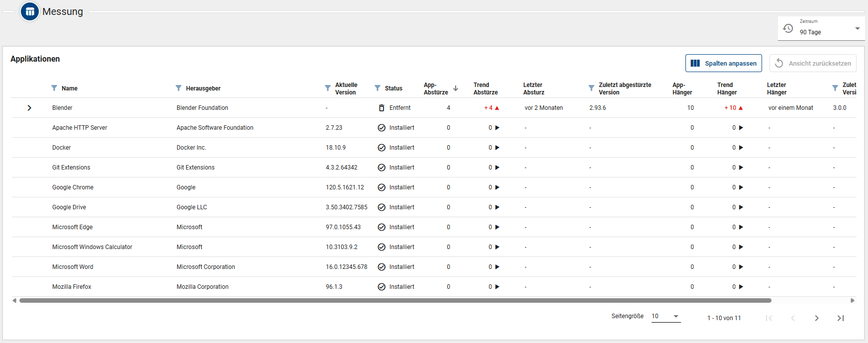Image resolution: width=868 pixels, height=343 pixels.
Task: Sort by Letzter Absturz column header
Action: pos(533,88)
